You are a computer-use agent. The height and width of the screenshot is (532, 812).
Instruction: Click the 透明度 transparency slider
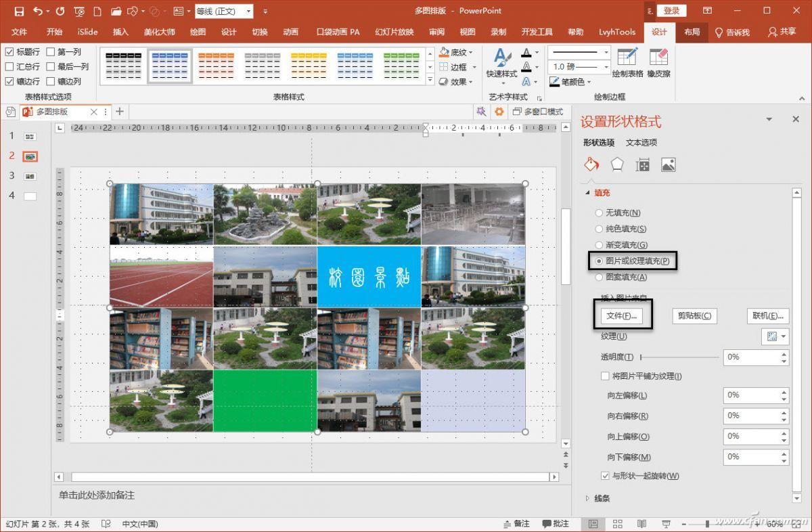tap(679, 357)
